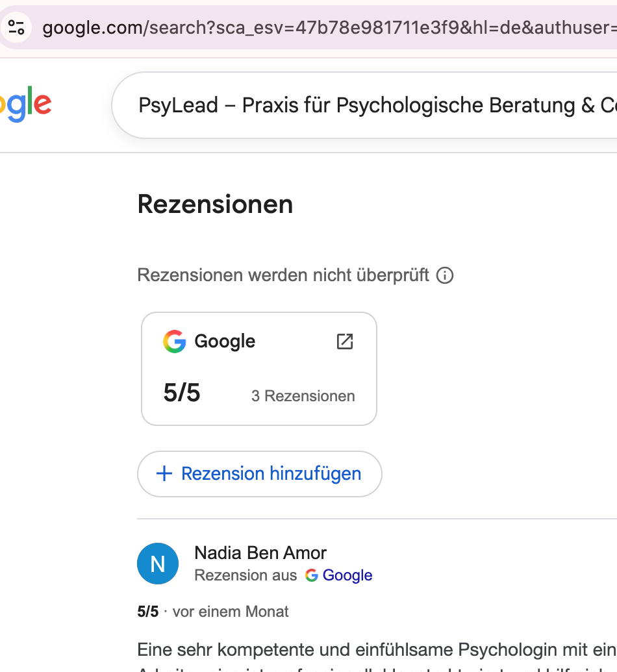Open the info icon next to review disclaimer

coord(444,275)
